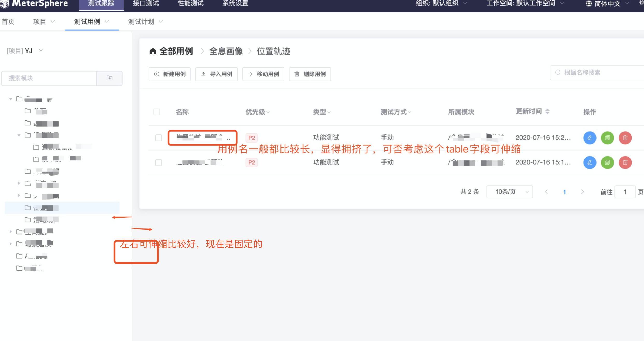Screen dimensions: 644x341
Task: Click the blue edit icon in first row
Action: pyautogui.click(x=590, y=138)
